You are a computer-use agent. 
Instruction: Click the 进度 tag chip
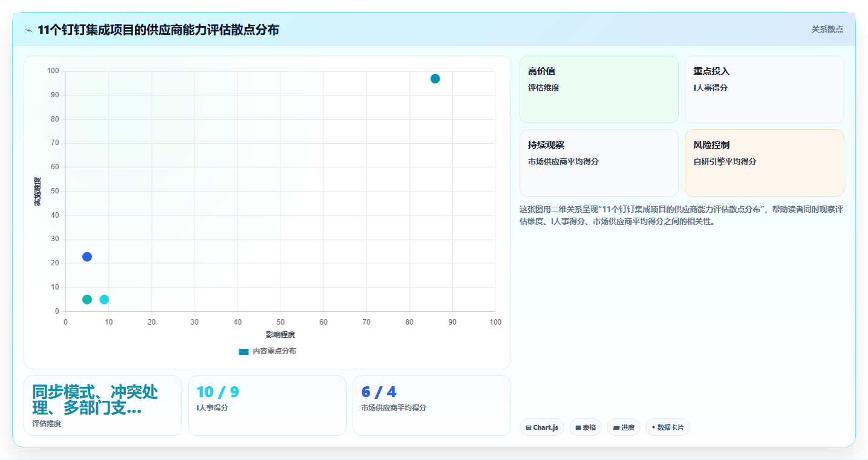[624, 427]
